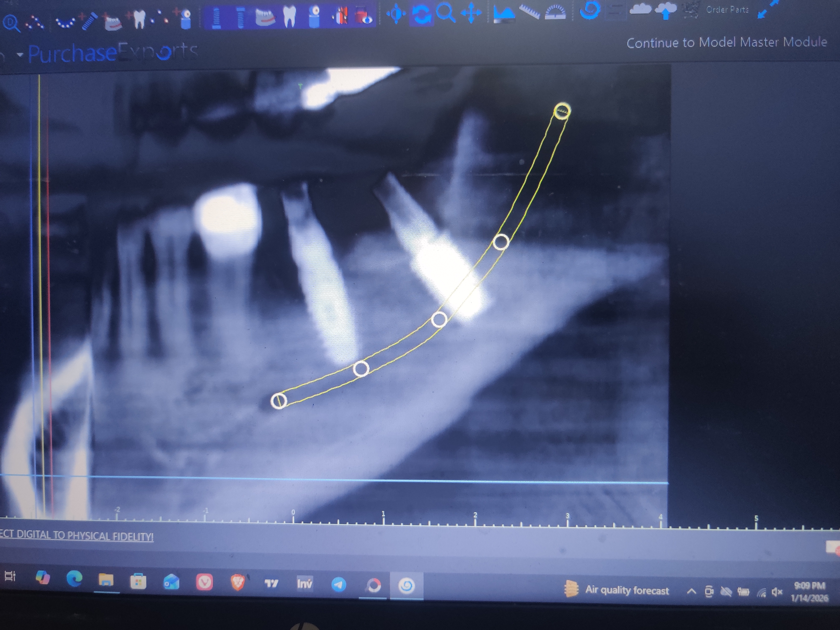
Task: Open the dropdown arrow before Purchase
Action: [x=20, y=55]
